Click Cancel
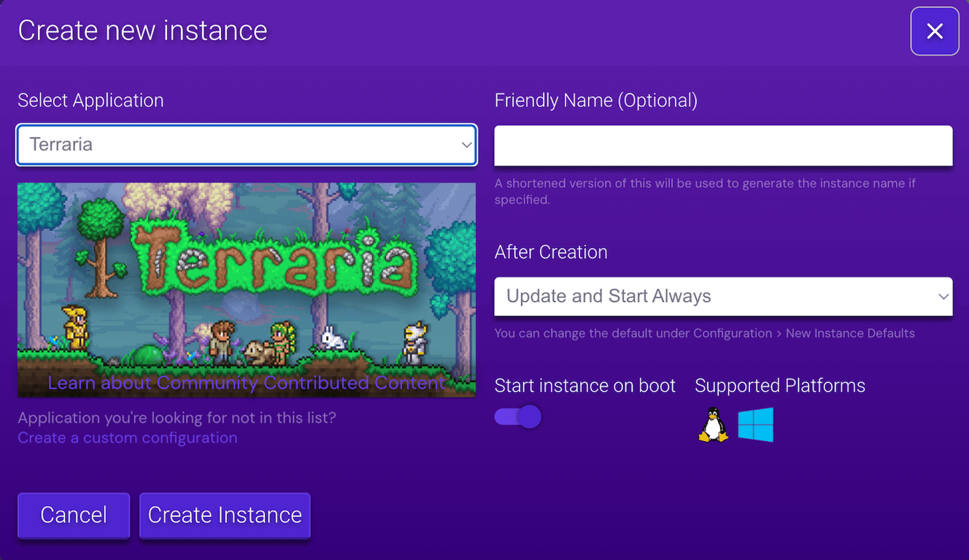 73,515
